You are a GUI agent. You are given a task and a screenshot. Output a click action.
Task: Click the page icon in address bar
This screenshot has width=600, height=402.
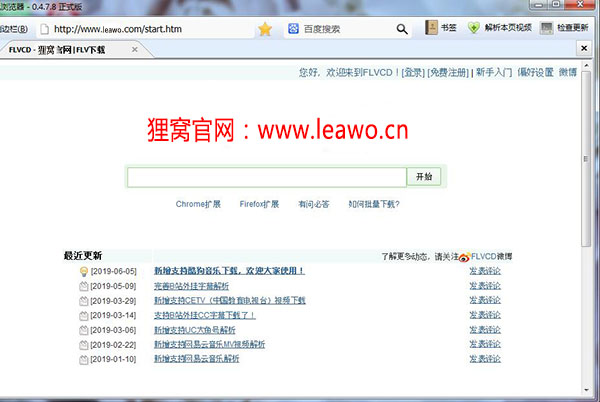pos(45,29)
